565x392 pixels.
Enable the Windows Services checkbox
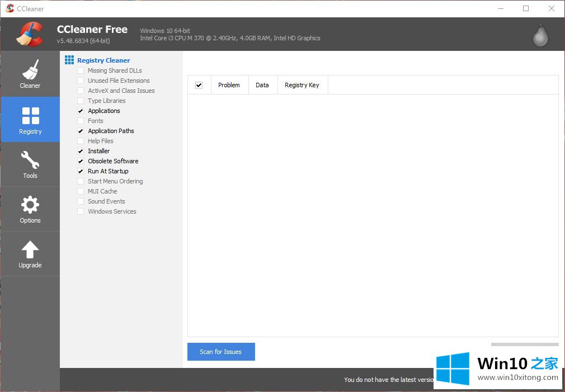[81, 212]
